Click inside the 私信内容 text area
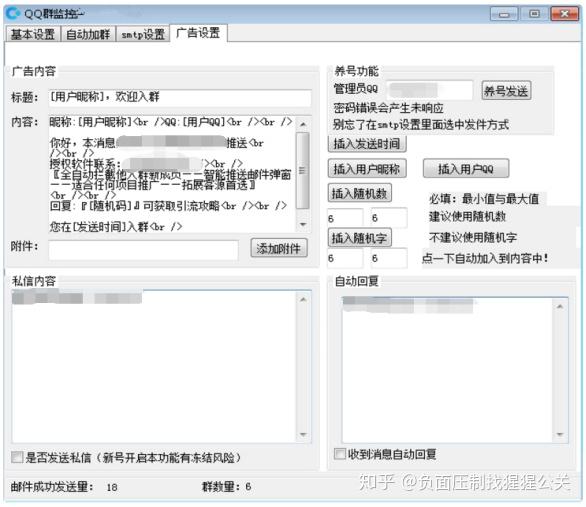This screenshot has height=507, width=586. pos(154,367)
